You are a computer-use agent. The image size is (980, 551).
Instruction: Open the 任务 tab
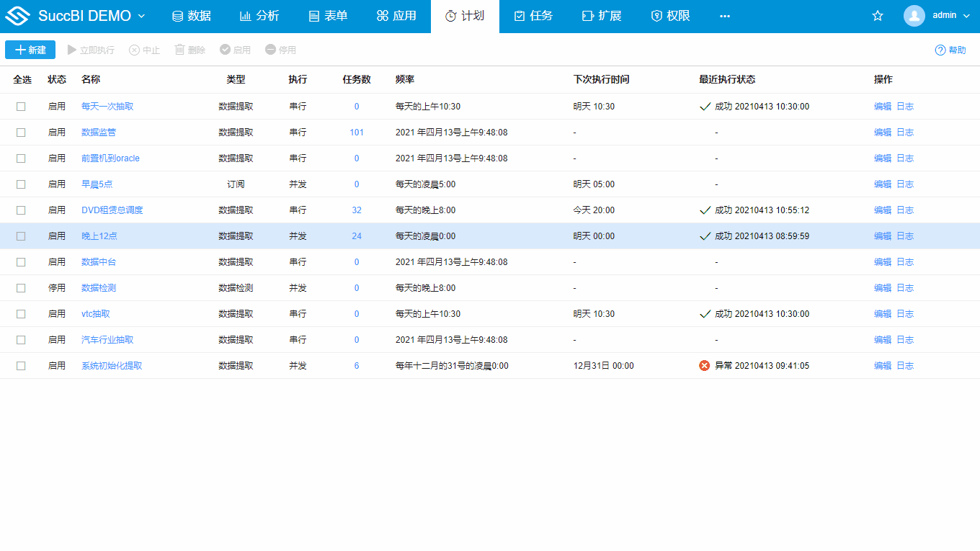click(533, 16)
